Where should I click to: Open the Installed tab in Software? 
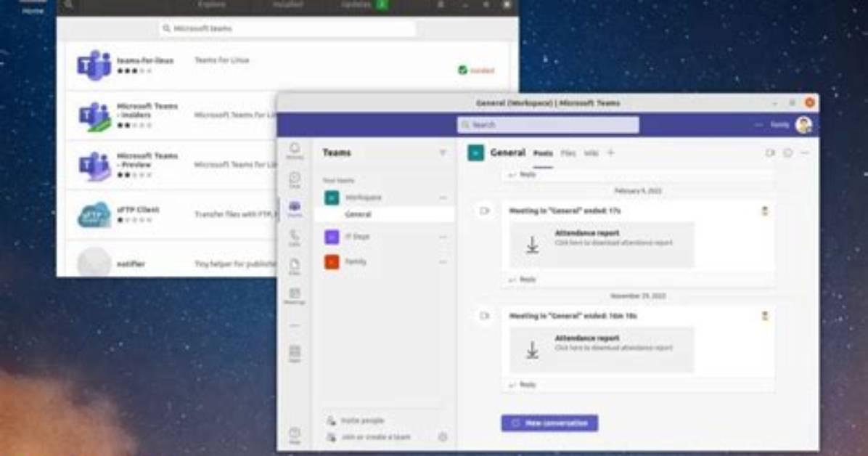[288, 4]
